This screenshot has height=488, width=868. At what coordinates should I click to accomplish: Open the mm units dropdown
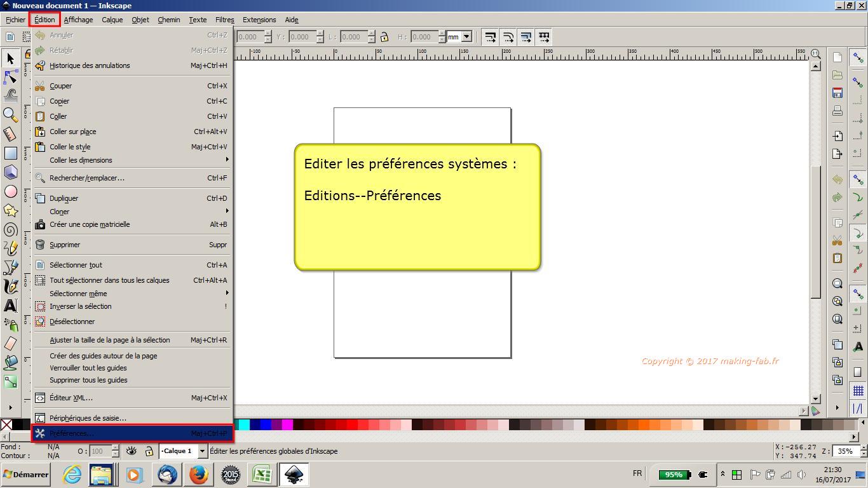point(466,37)
